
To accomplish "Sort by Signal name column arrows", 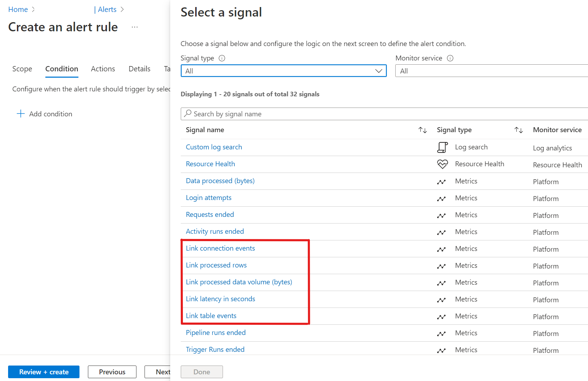I will [422, 130].
